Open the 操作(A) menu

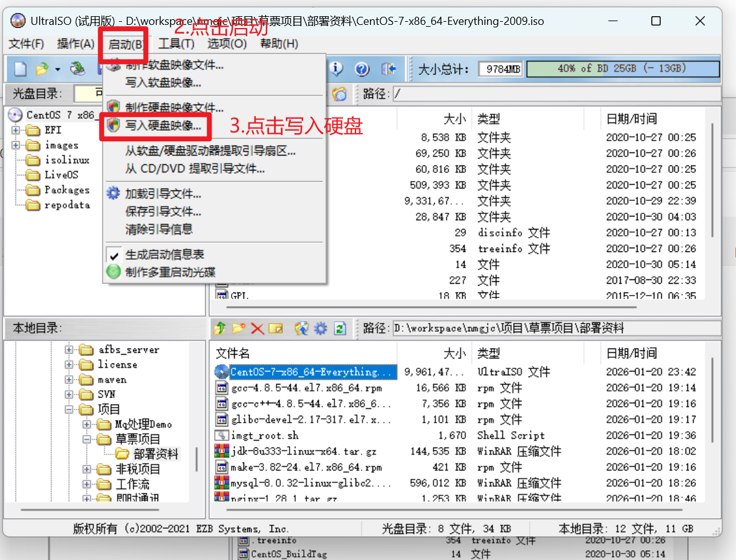pos(75,44)
